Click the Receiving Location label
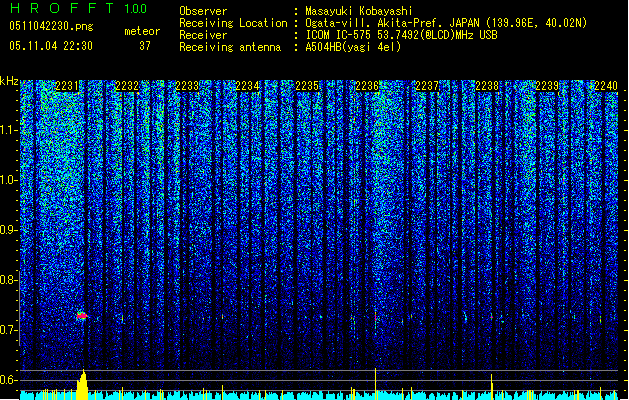 click(x=233, y=23)
